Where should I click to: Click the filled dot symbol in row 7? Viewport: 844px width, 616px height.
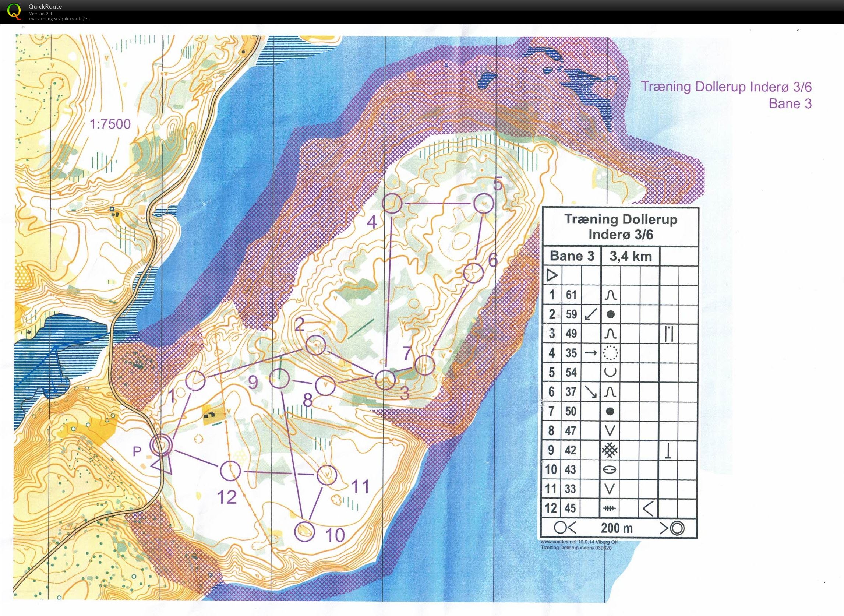click(x=610, y=411)
